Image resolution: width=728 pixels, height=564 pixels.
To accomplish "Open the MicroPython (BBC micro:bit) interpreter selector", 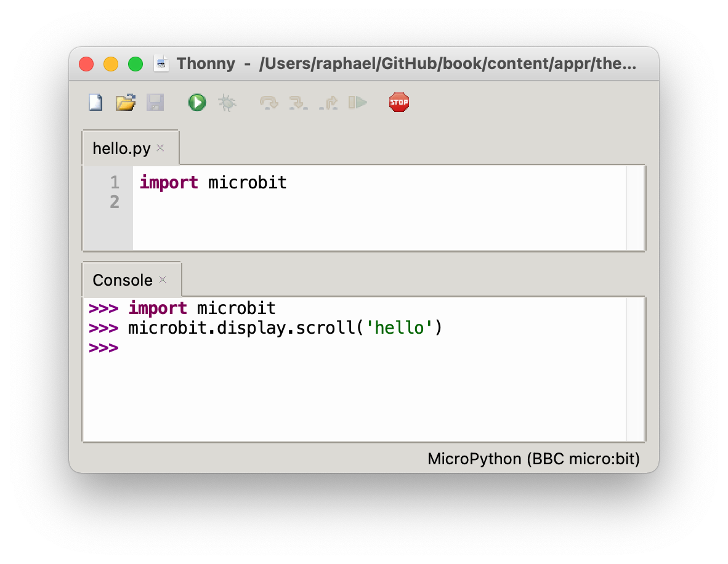I will tap(533, 459).
